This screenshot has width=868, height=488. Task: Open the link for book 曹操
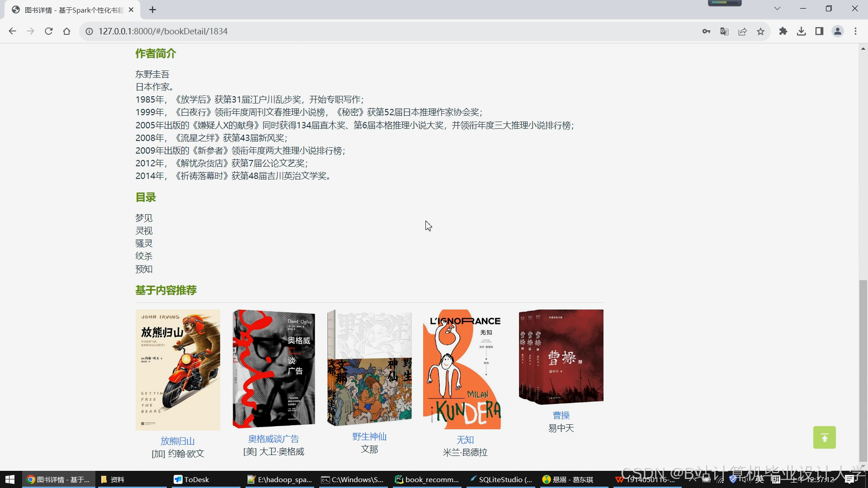pyautogui.click(x=561, y=415)
